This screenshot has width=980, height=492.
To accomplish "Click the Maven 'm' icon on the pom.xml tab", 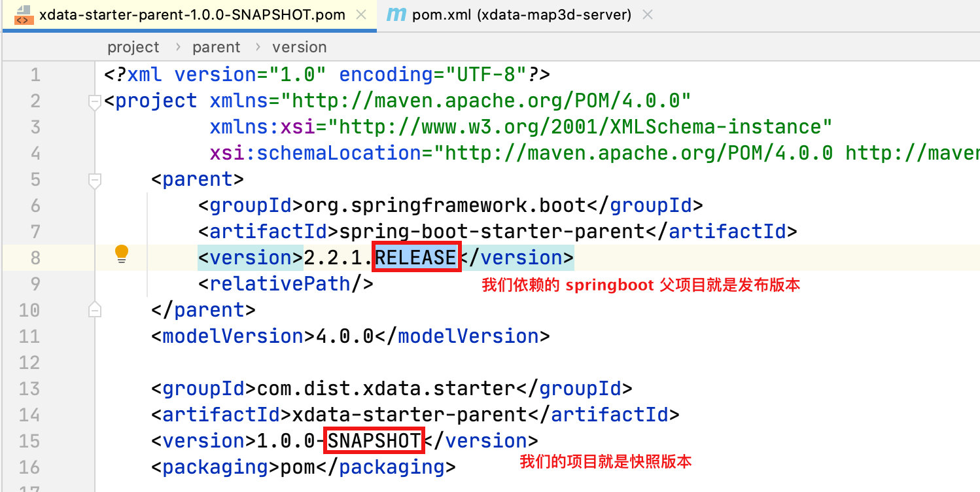I will point(396,14).
